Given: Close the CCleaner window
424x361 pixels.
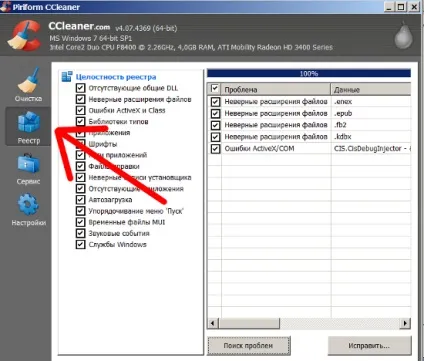Looking at the screenshot, I should pos(414,7).
